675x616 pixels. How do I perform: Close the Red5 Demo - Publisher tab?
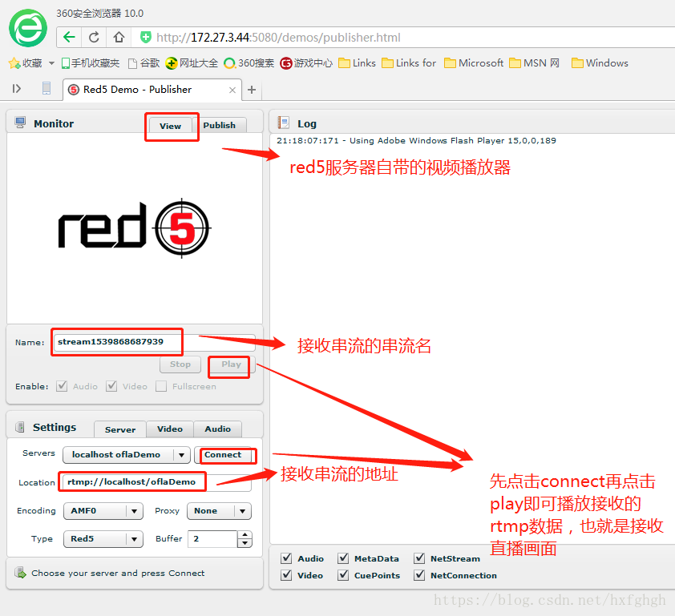pyautogui.click(x=232, y=90)
